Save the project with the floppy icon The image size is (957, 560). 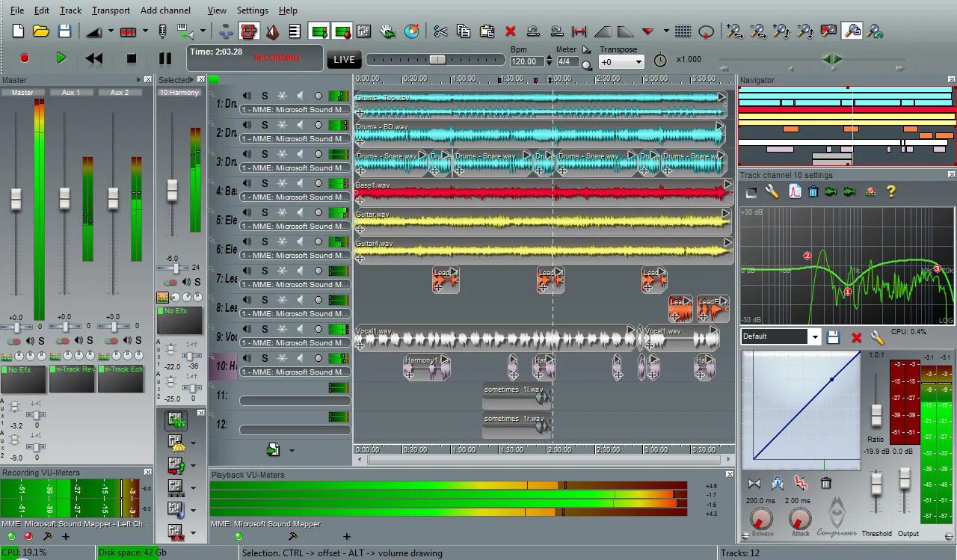[64, 31]
